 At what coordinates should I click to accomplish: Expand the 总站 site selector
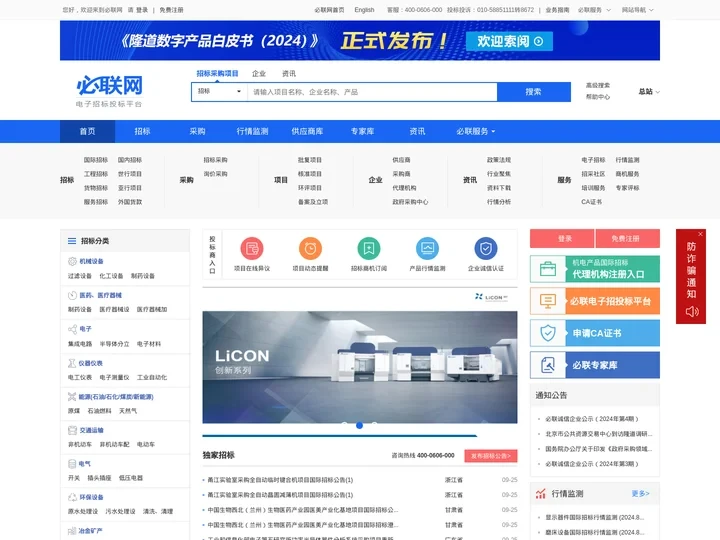649,91
